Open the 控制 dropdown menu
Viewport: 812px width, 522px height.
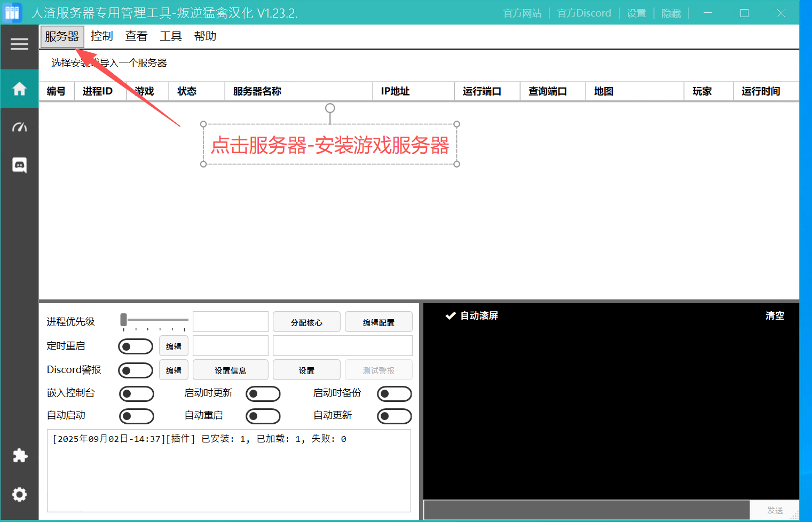(101, 36)
